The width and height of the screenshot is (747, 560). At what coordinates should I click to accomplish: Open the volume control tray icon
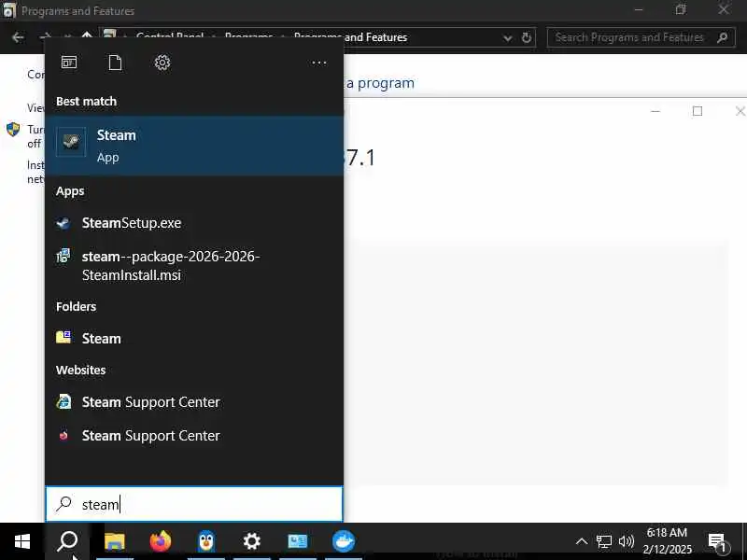(626, 541)
